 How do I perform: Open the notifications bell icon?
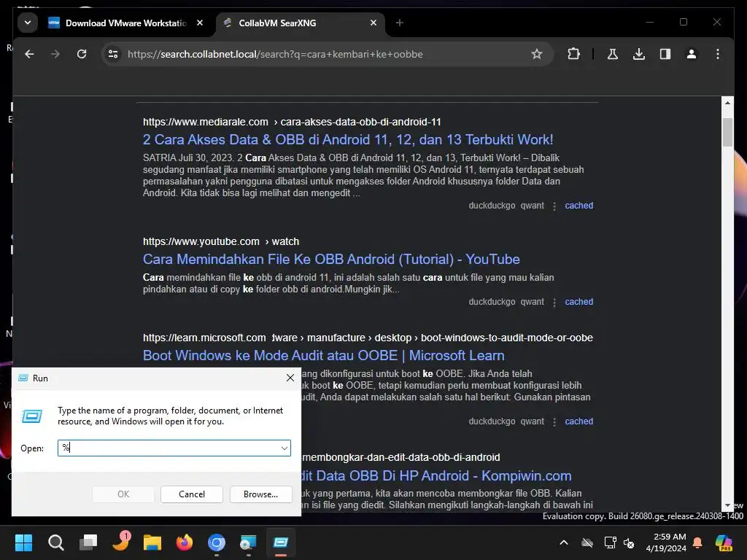pyautogui.click(x=697, y=542)
